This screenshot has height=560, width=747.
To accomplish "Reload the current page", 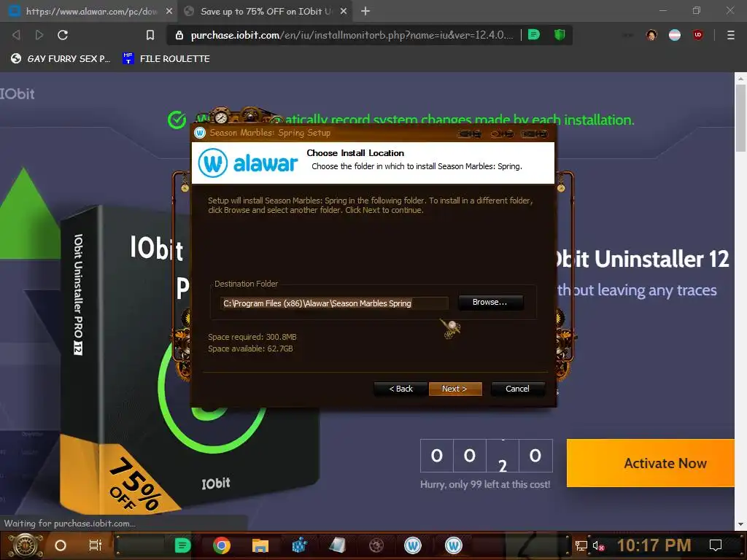I will coord(63,35).
